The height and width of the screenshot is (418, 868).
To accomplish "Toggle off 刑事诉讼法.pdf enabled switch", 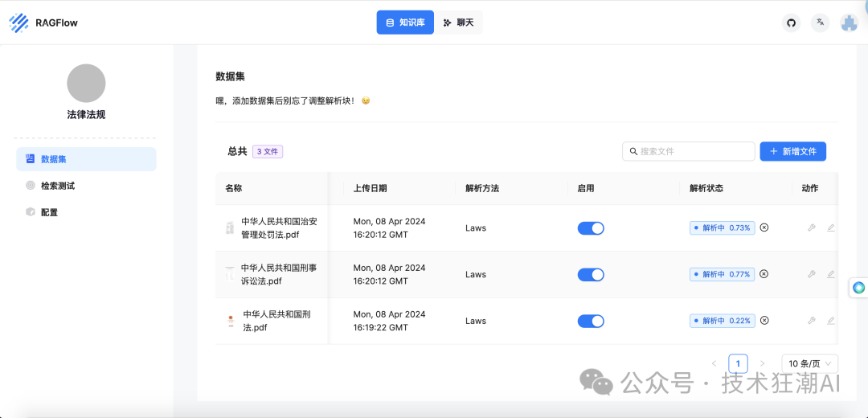I will coord(591,275).
